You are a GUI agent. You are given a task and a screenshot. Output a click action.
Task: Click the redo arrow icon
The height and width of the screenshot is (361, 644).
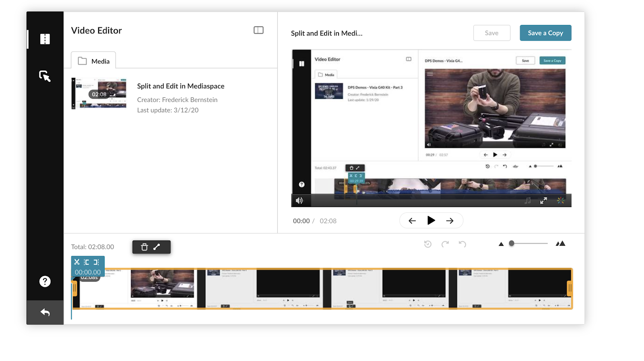click(x=445, y=244)
